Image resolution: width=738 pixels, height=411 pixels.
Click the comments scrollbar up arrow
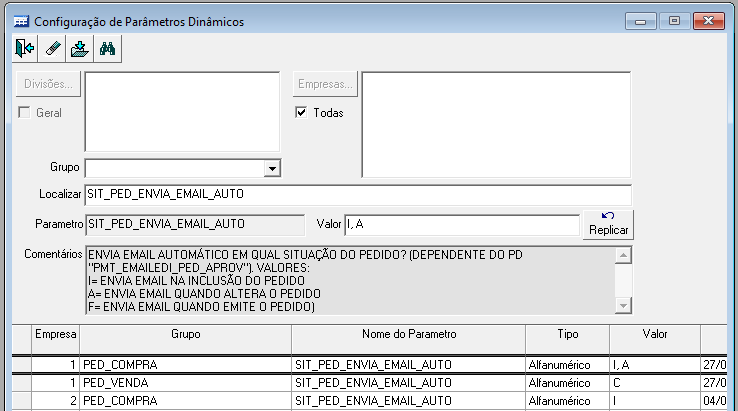623,256
